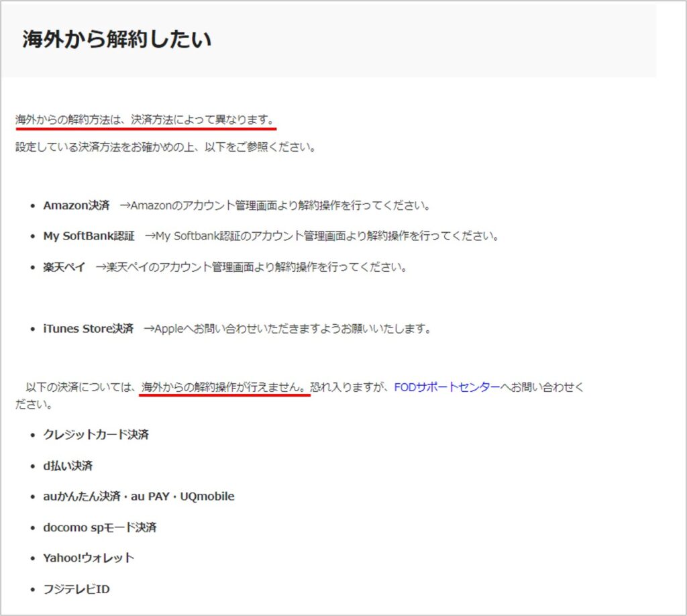Image resolution: width=687 pixels, height=616 pixels.
Task: Select the auかんたん決済・au PAY・UQmobile entry
Action: point(138,497)
